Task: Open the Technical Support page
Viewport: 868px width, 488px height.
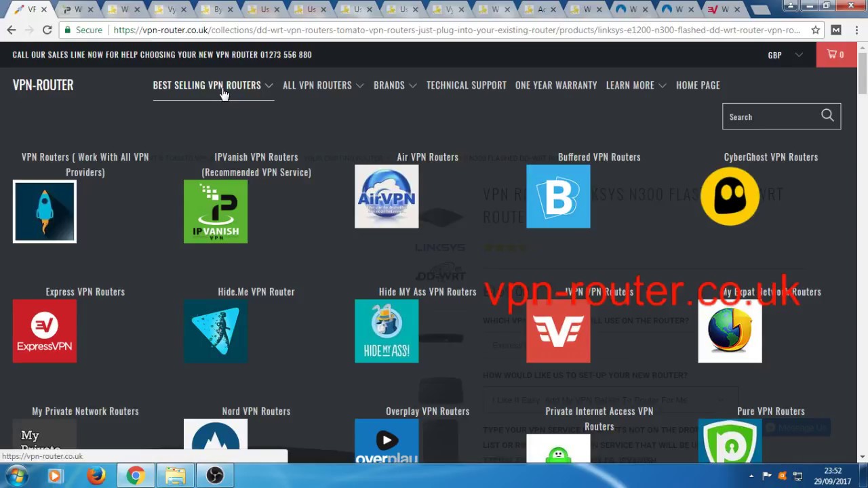Action: (467, 85)
